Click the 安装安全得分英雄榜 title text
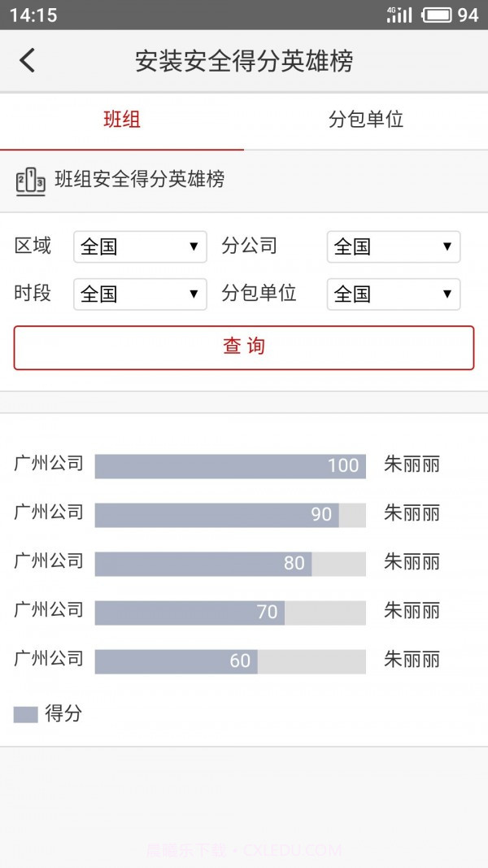 (x=243, y=61)
